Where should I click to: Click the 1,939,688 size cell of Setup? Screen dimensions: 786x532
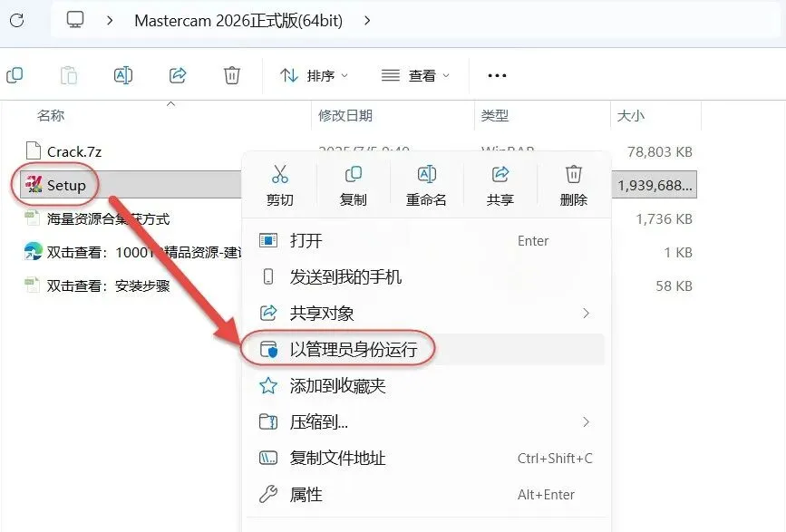click(x=655, y=186)
